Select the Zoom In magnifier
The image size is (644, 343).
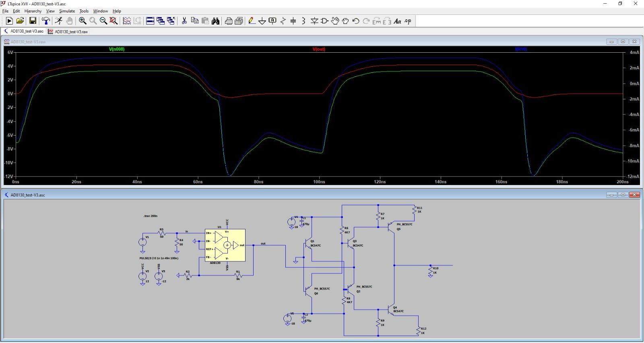tap(83, 21)
